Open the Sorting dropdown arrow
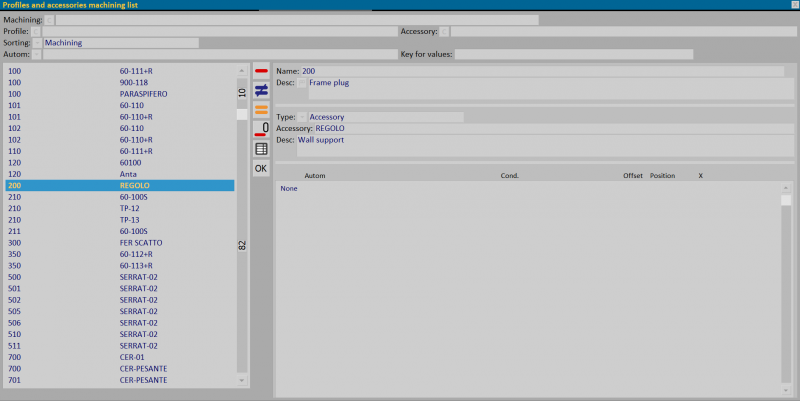Viewport: 800px width, 401px height. (x=37, y=43)
